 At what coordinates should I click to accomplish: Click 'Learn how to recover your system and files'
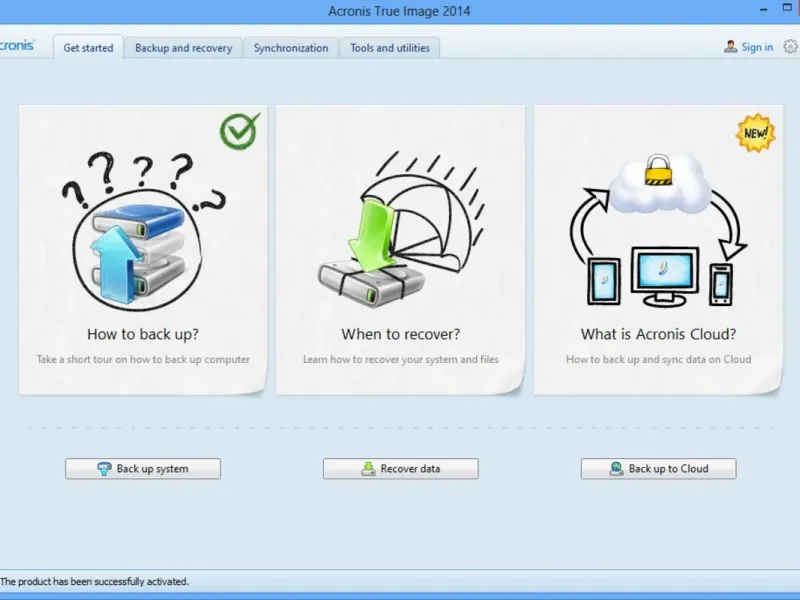(401, 359)
